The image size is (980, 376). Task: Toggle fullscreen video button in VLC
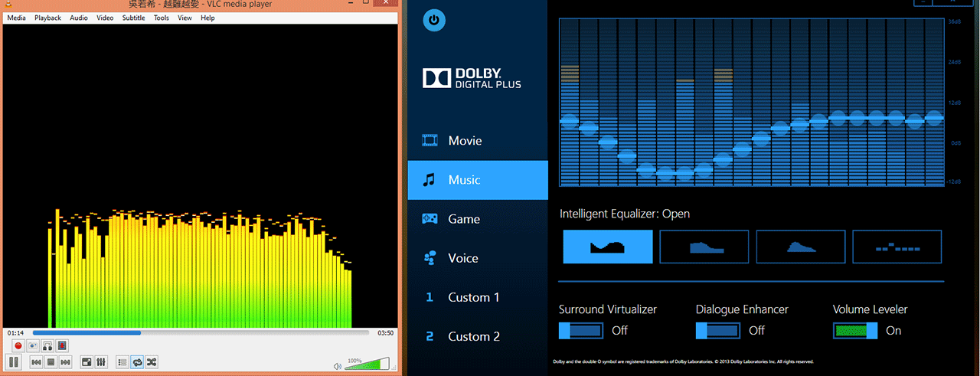(x=87, y=361)
